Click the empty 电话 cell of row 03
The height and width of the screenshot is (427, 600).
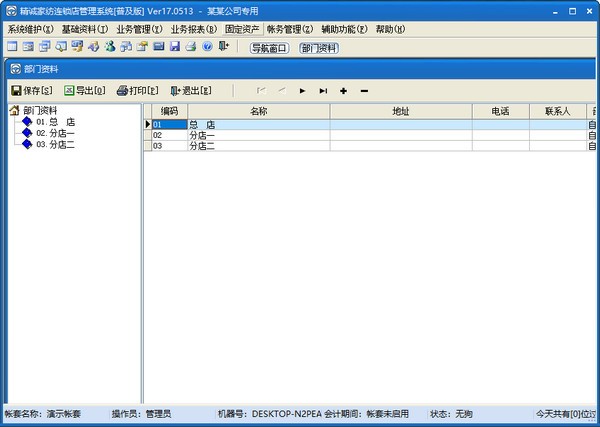(501, 146)
